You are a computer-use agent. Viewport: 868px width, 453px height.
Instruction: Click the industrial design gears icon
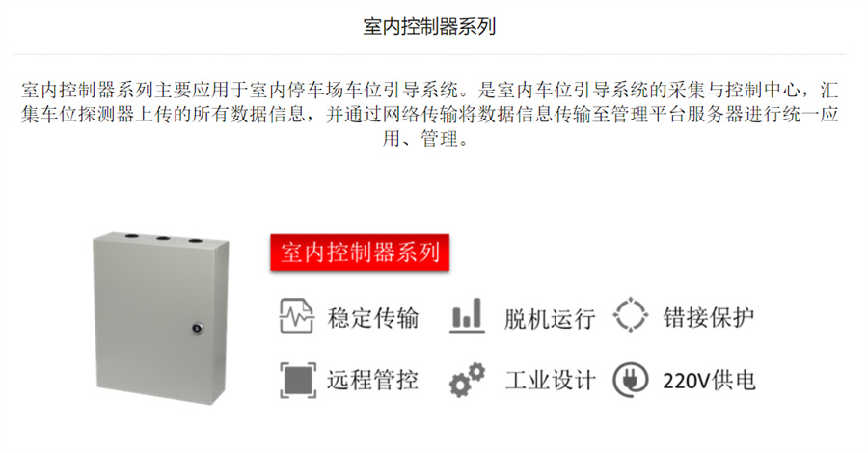467,380
